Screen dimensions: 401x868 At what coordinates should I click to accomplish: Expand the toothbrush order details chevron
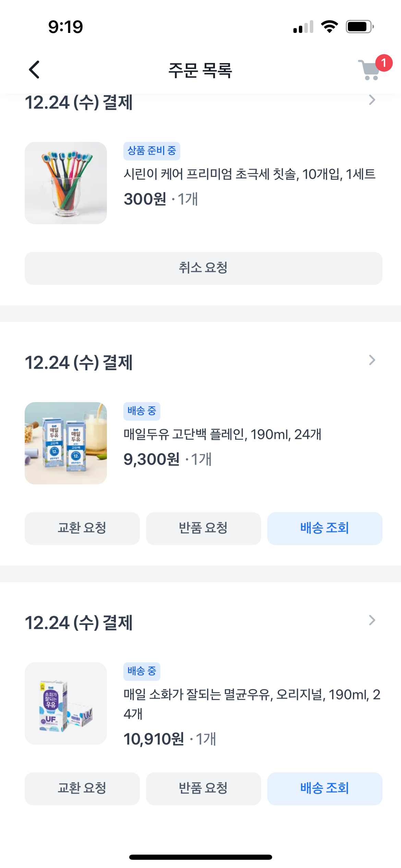point(372,100)
